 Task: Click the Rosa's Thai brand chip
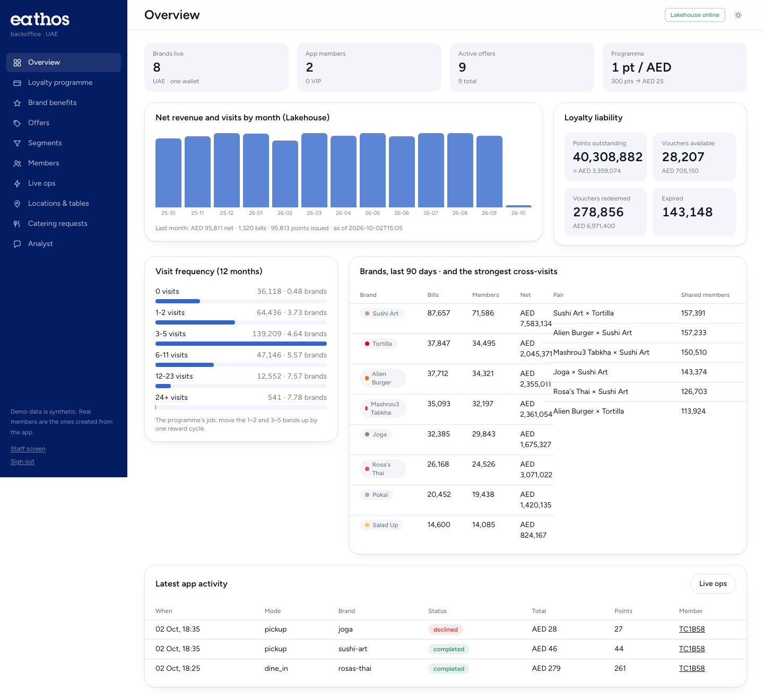(x=383, y=469)
